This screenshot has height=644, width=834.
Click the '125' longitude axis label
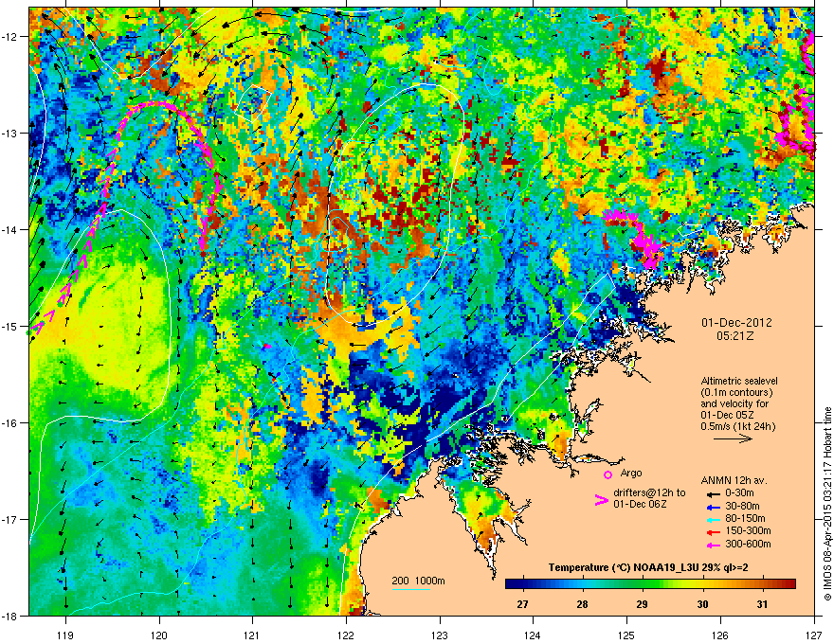pyautogui.click(x=626, y=635)
